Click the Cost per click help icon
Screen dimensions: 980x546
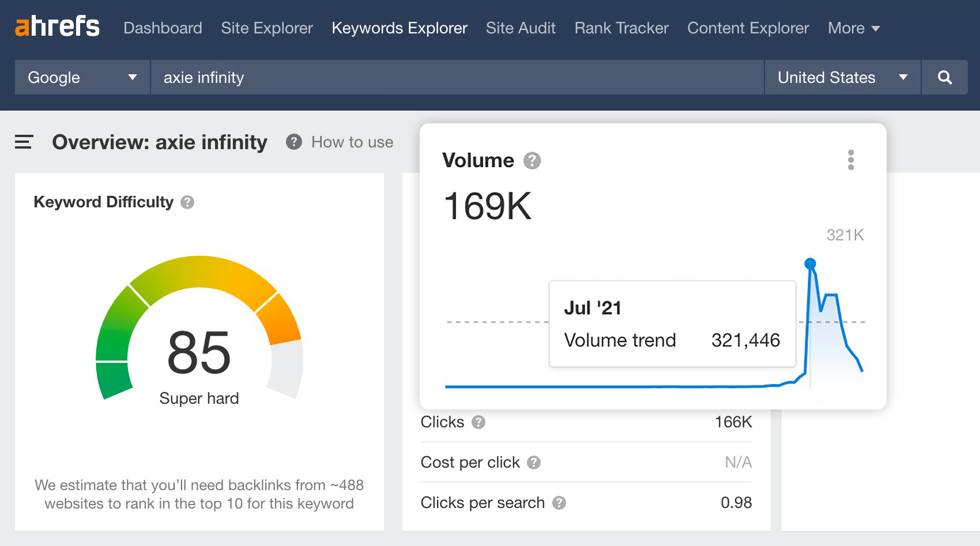[533, 462]
